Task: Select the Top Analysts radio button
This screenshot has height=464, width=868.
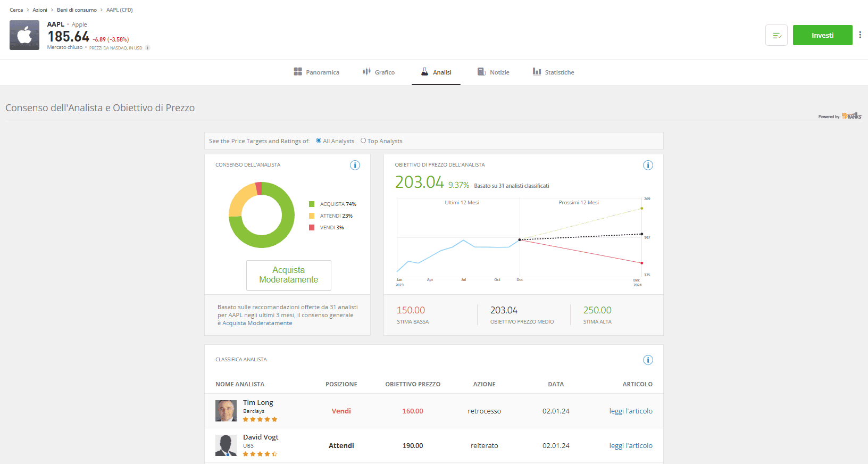Action: [x=363, y=140]
